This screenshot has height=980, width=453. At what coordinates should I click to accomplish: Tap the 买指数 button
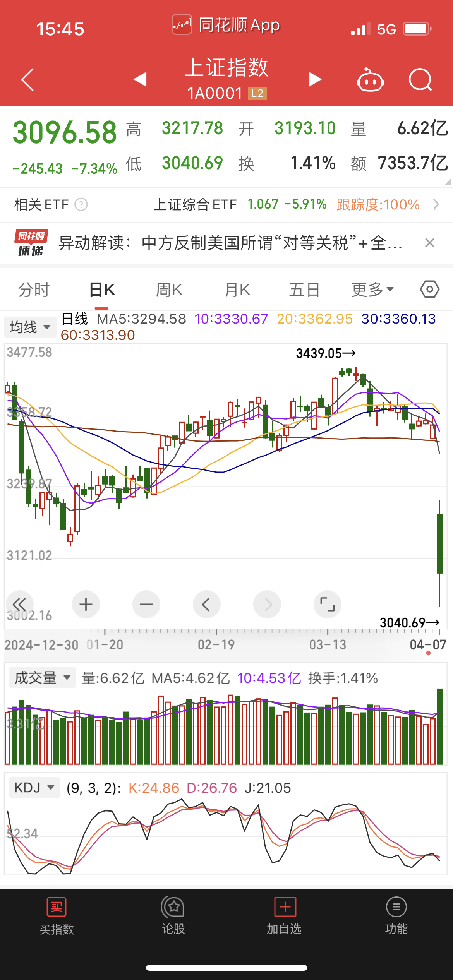[x=57, y=915]
